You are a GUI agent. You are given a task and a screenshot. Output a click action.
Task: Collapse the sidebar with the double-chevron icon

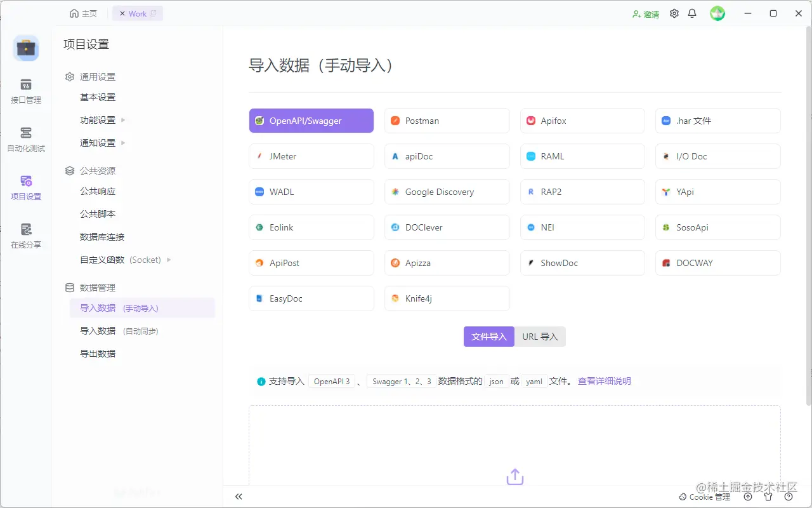pos(239,497)
